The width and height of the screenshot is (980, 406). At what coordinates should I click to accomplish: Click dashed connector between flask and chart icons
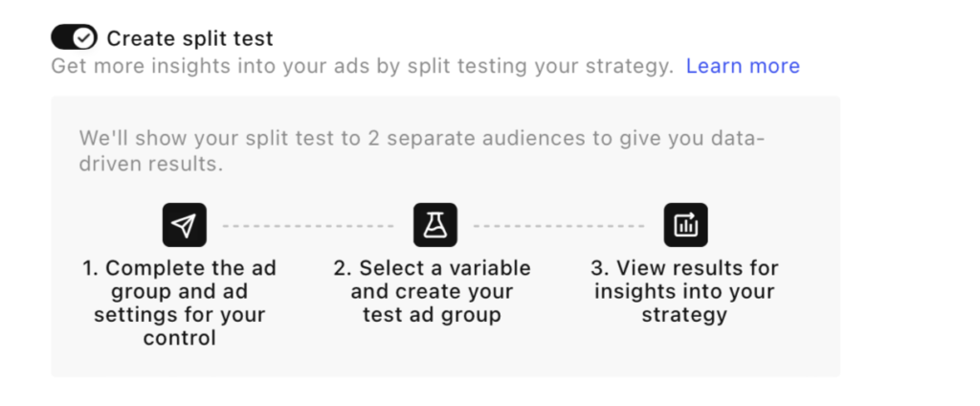point(559,226)
